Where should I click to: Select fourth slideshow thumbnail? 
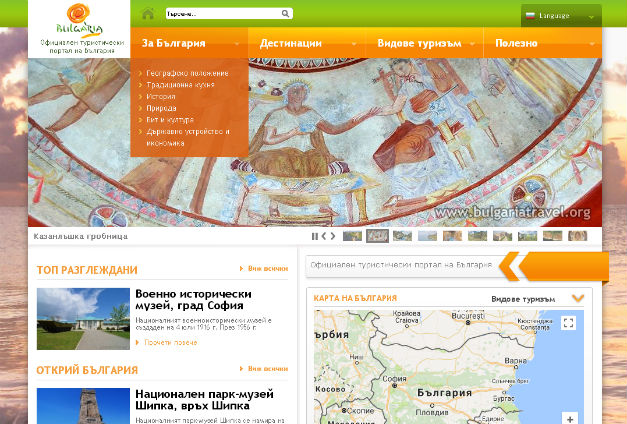coord(427,236)
